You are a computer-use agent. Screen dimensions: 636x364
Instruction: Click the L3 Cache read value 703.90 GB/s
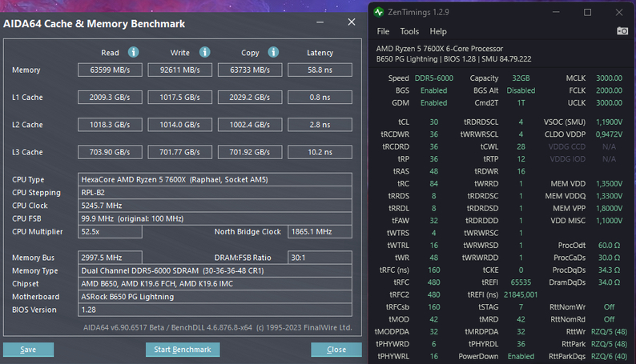coord(110,152)
